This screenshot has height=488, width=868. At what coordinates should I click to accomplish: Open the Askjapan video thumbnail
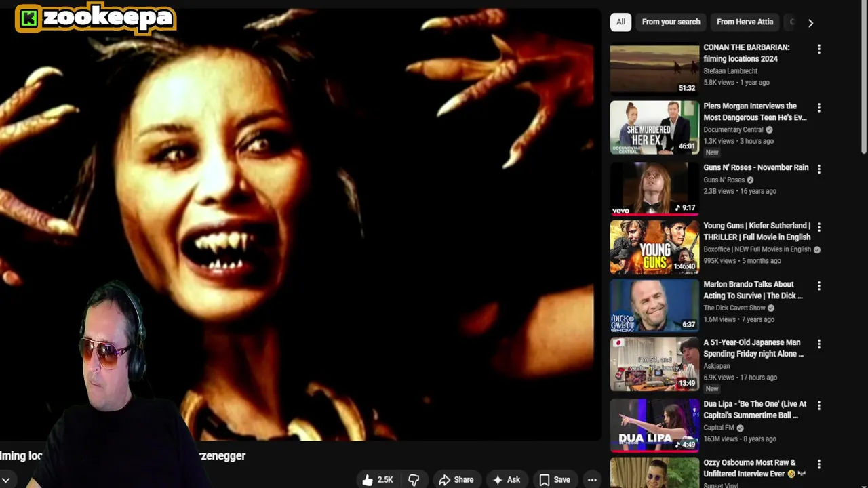(x=654, y=365)
